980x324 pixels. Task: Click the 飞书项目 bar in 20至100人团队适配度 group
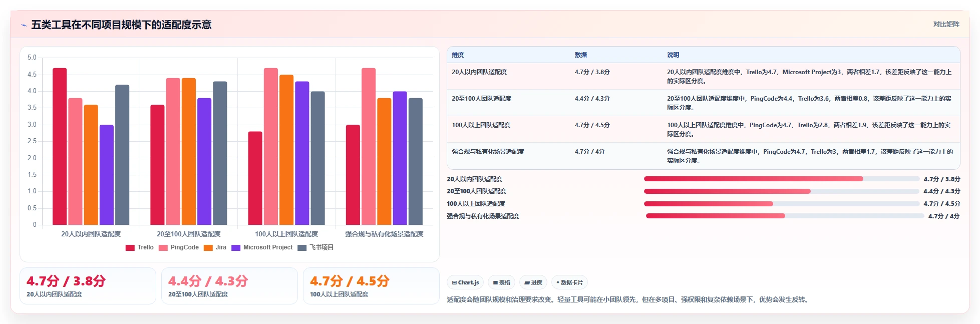tap(220, 153)
